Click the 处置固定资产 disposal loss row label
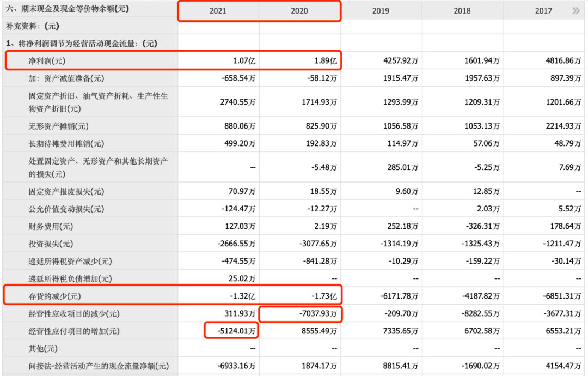Screen dimensions: 588x376 click(98, 167)
